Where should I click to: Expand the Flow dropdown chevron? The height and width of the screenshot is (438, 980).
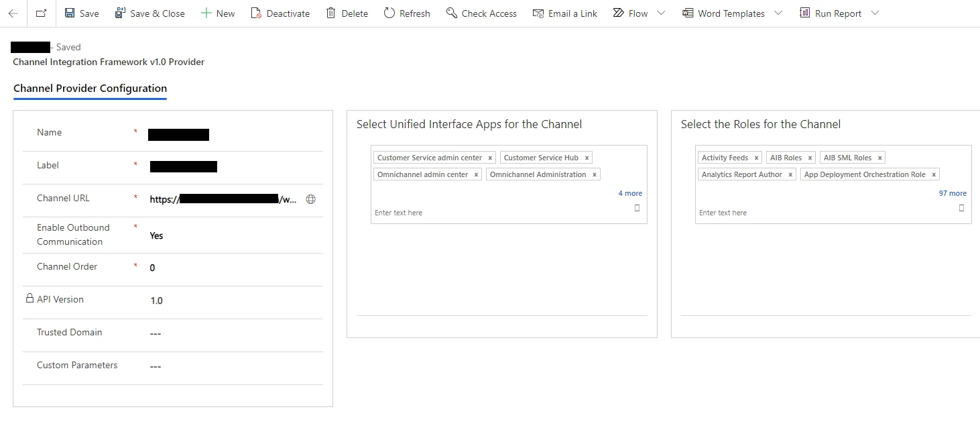pyautogui.click(x=662, y=13)
